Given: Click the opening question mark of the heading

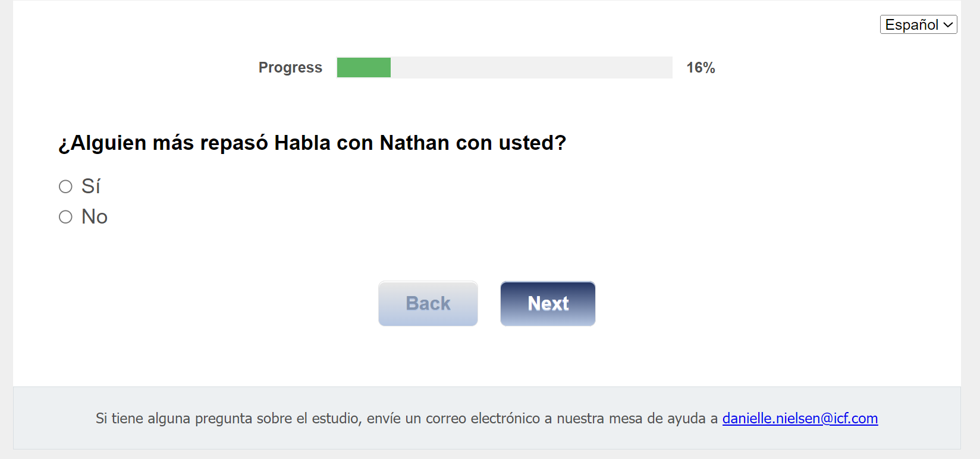Looking at the screenshot, I should (x=64, y=144).
